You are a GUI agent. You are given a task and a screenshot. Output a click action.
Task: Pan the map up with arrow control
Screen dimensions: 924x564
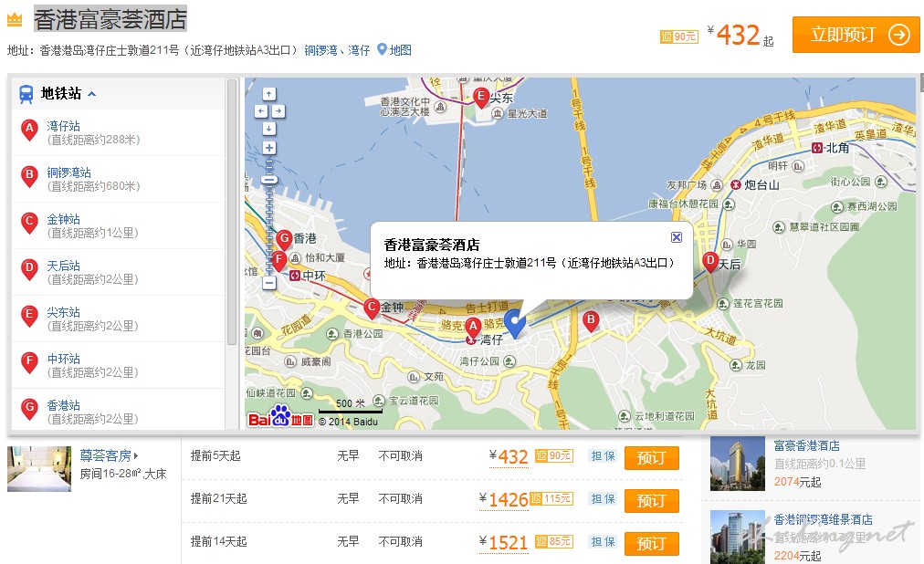click(269, 94)
